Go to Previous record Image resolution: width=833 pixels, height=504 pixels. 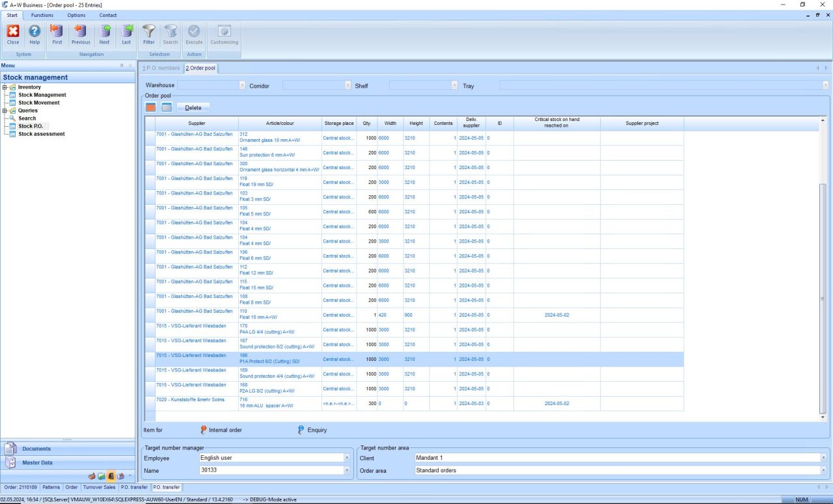tap(81, 34)
